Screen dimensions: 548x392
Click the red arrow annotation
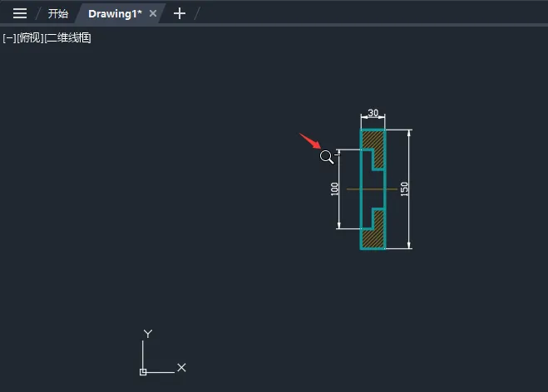tap(310, 141)
